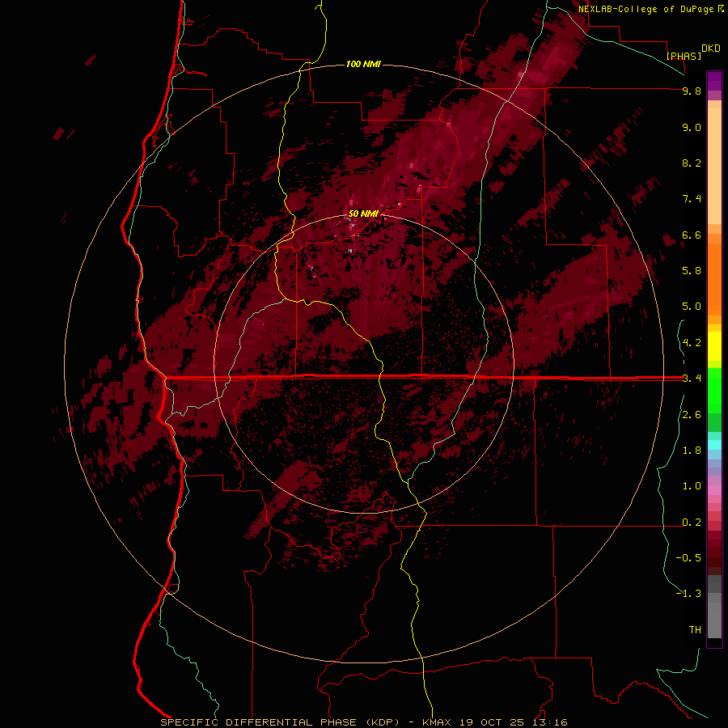
Task: Click the 50 NMI range ring label
Action: (x=363, y=214)
